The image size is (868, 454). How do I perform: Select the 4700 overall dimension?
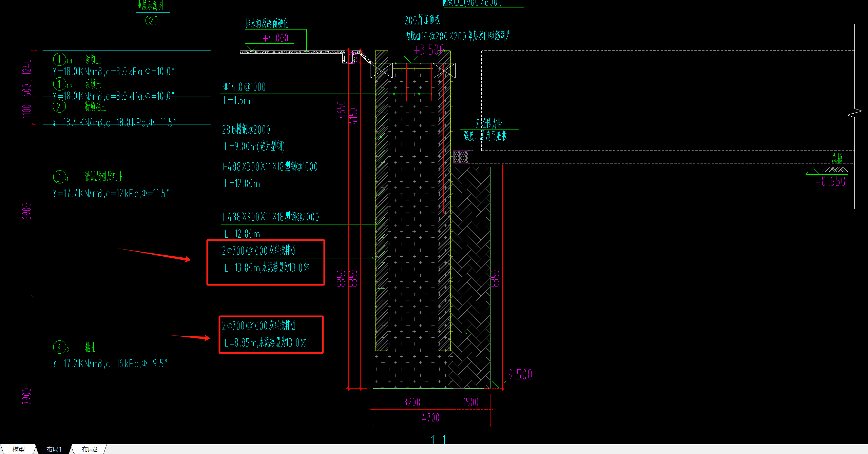pyautogui.click(x=430, y=418)
